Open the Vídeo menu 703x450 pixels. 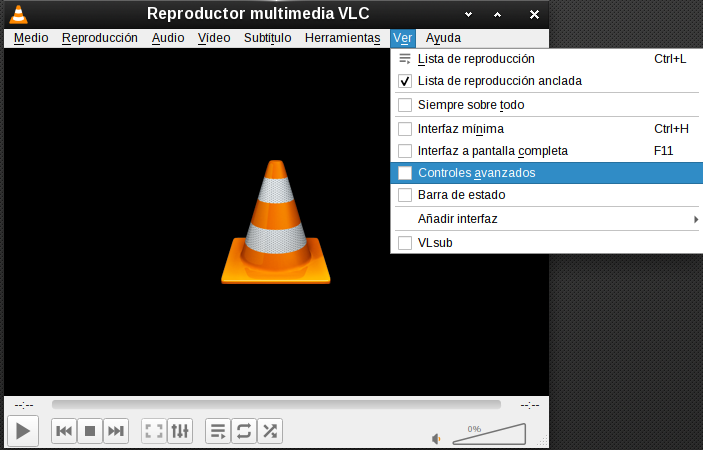[214, 38]
